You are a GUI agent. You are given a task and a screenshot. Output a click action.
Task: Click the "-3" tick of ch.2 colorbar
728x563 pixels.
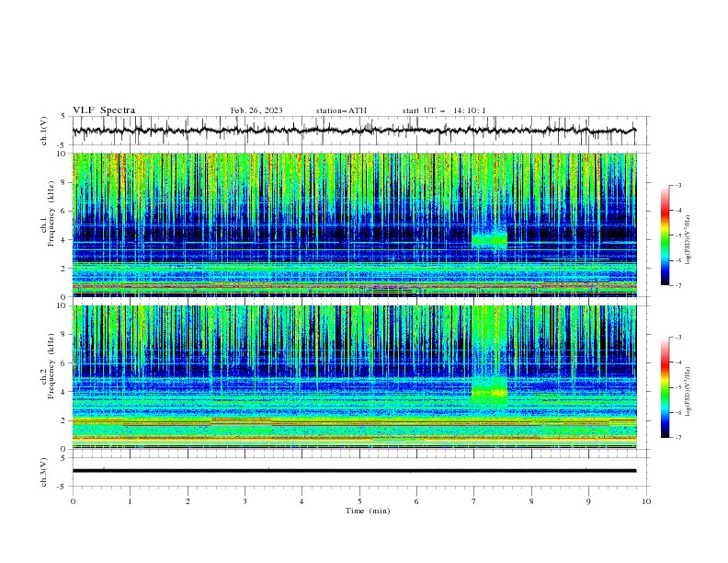677,338
